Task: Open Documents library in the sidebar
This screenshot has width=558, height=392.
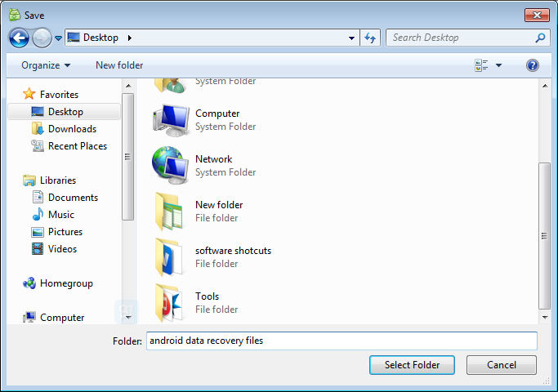Action: [73, 198]
